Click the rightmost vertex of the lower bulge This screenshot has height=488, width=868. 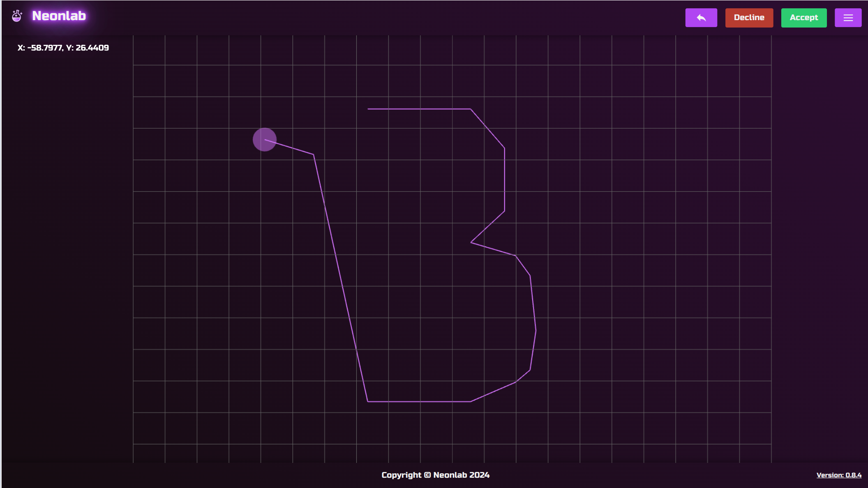point(536,330)
